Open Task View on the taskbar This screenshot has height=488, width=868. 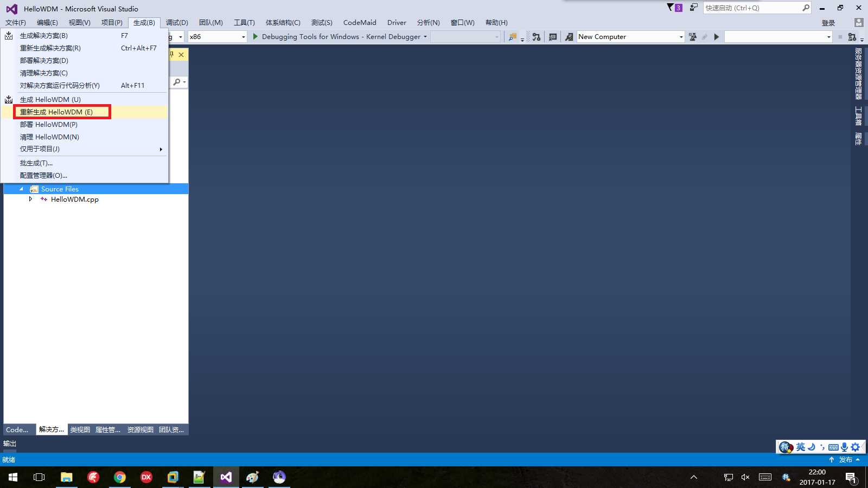point(39,477)
